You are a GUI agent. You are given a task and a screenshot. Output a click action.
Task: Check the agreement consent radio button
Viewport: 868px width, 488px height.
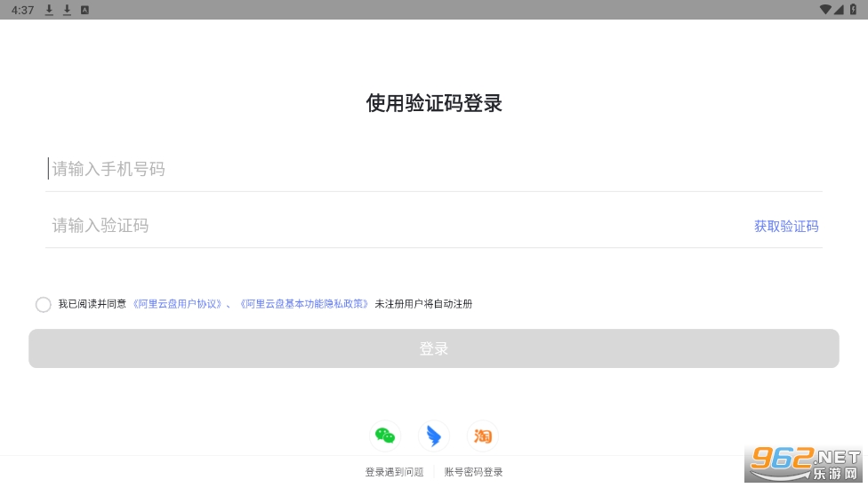click(x=44, y=304)
